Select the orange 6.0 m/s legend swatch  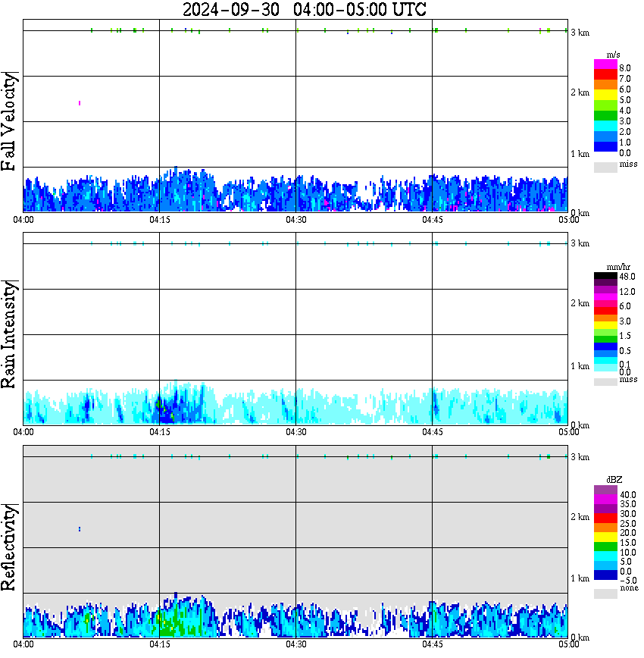605,86
